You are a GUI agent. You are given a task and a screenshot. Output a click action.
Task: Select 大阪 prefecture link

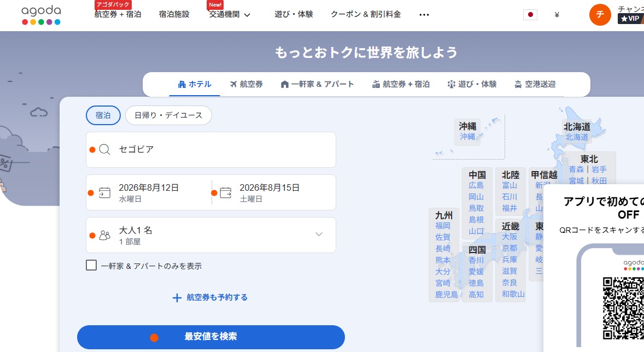coord(510,237)
